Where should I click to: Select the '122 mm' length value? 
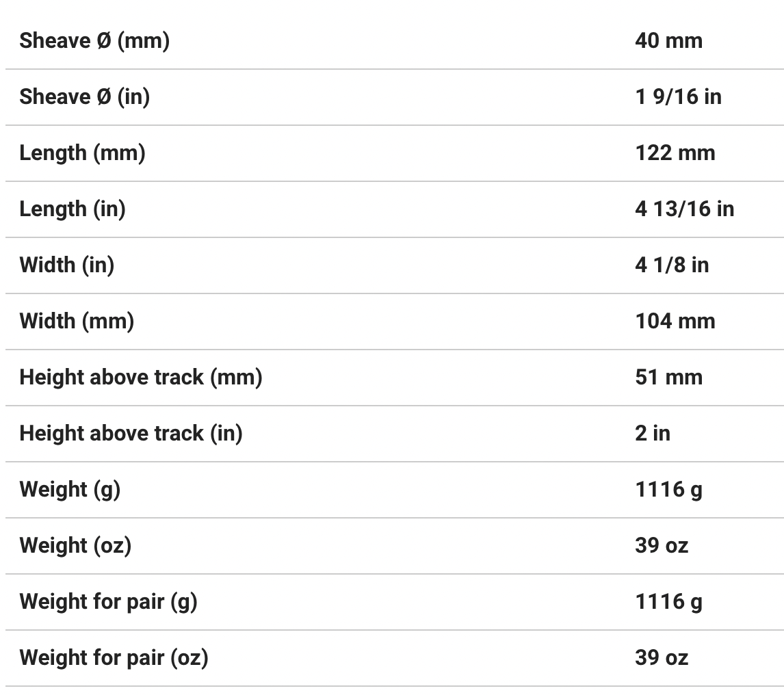(675, 153)
